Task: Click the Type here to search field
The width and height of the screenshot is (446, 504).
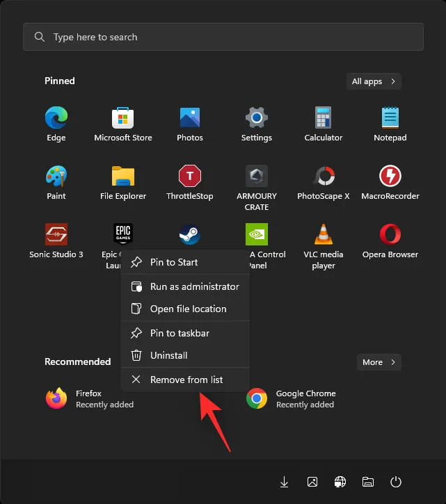Action: [x=223, y=37]
